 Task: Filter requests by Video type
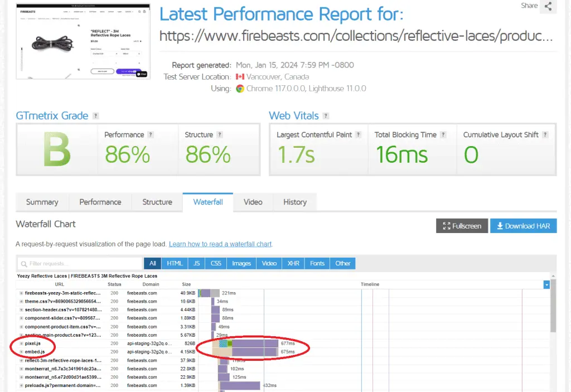[269, 263]
